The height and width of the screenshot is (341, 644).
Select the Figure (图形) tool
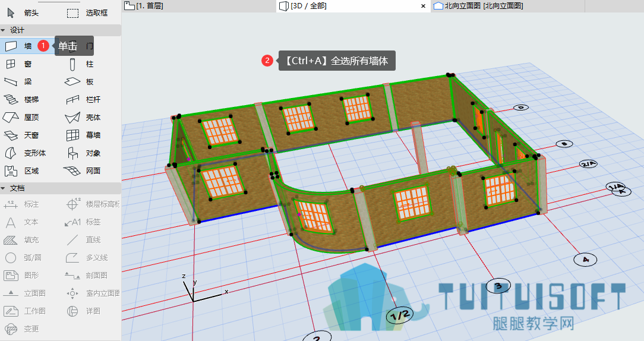point(21,275)
